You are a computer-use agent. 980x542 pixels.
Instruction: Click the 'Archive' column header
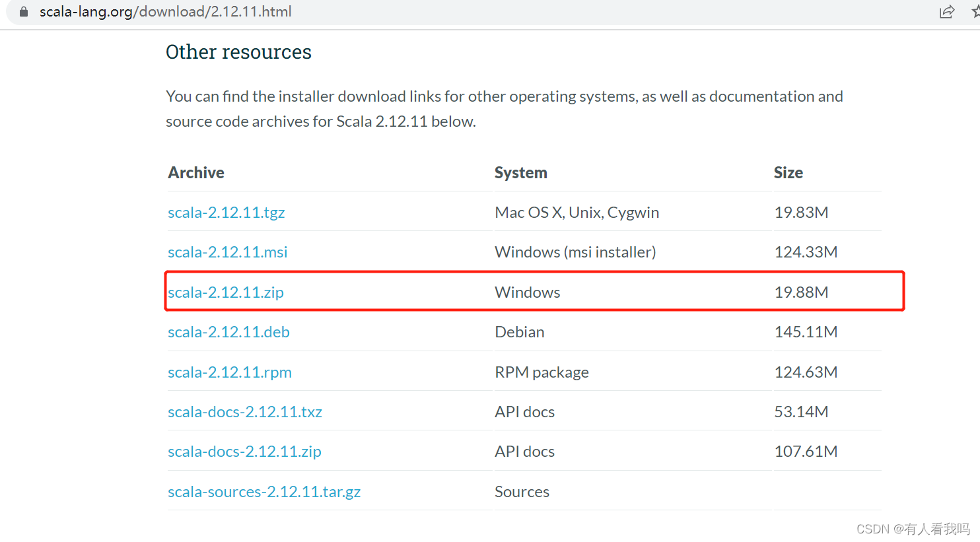[x=196, y=172]
